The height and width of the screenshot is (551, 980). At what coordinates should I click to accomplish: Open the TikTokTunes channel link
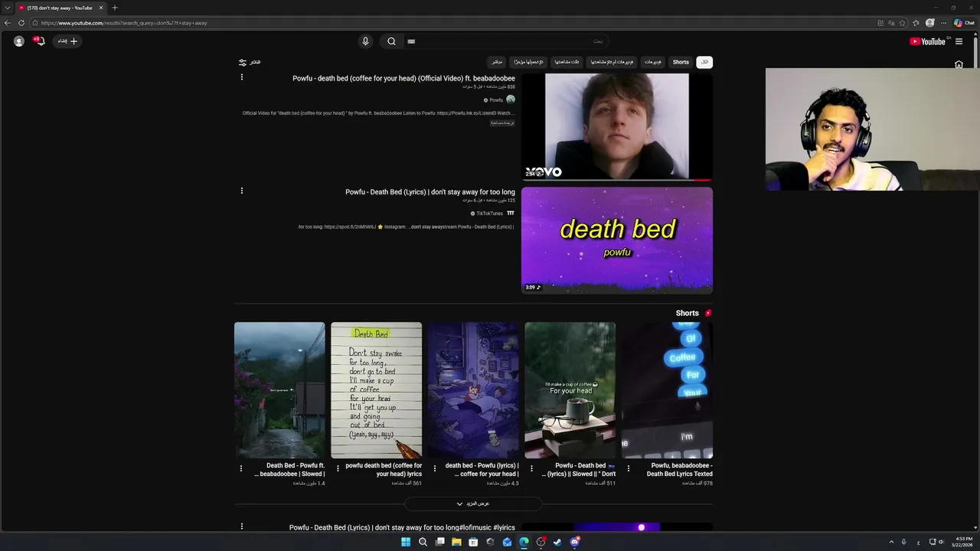tap(489, 214)
